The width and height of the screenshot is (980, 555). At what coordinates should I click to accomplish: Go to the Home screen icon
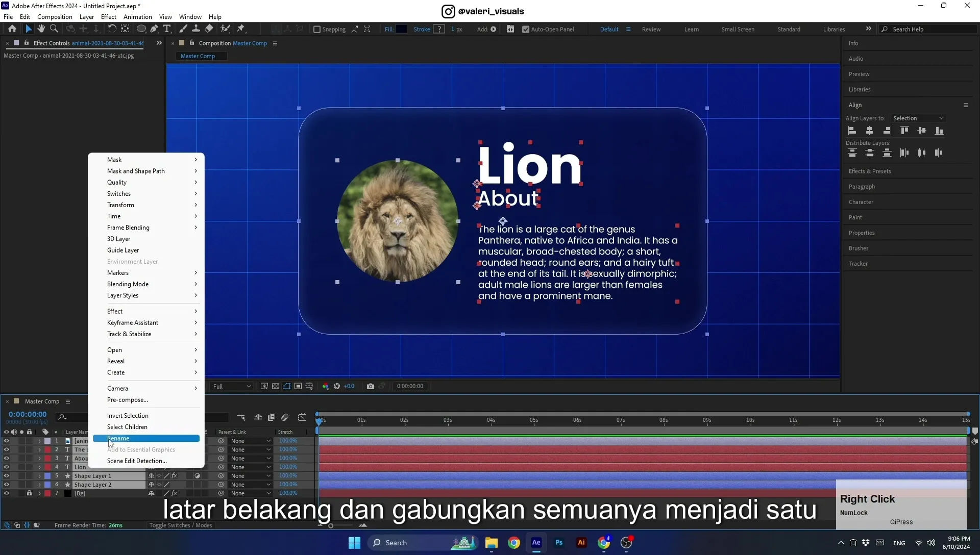click(x=12, y=29)
